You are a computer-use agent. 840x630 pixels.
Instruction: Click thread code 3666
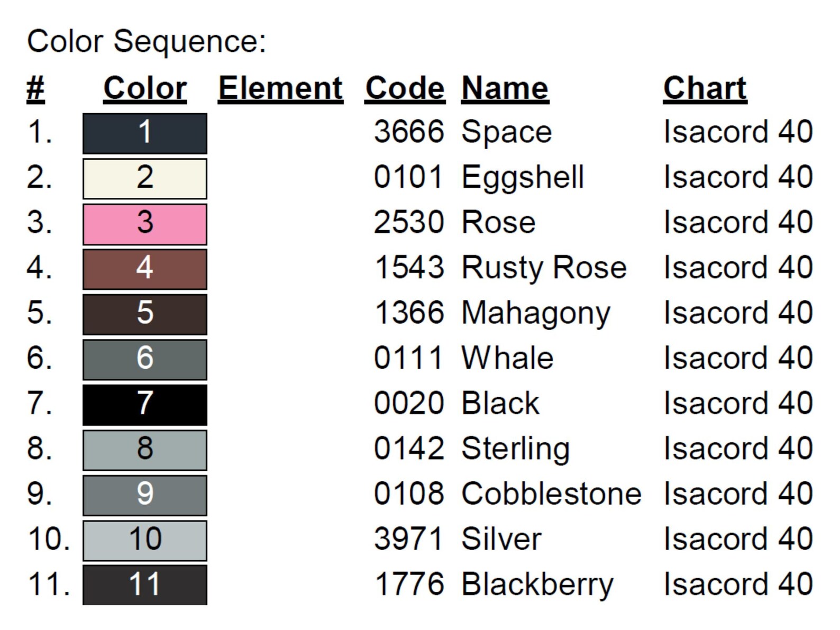click(x=409, y=131)
